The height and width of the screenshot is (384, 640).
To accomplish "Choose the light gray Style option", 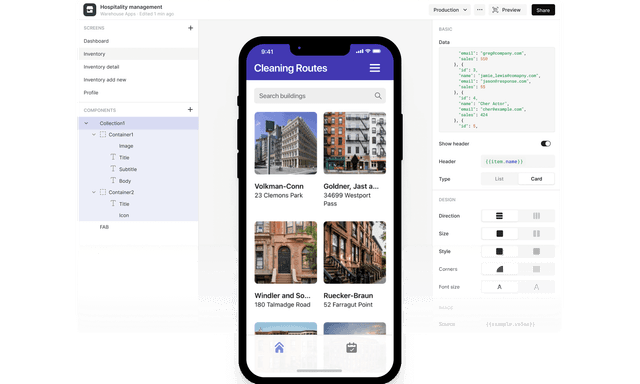I will (536, 251).
